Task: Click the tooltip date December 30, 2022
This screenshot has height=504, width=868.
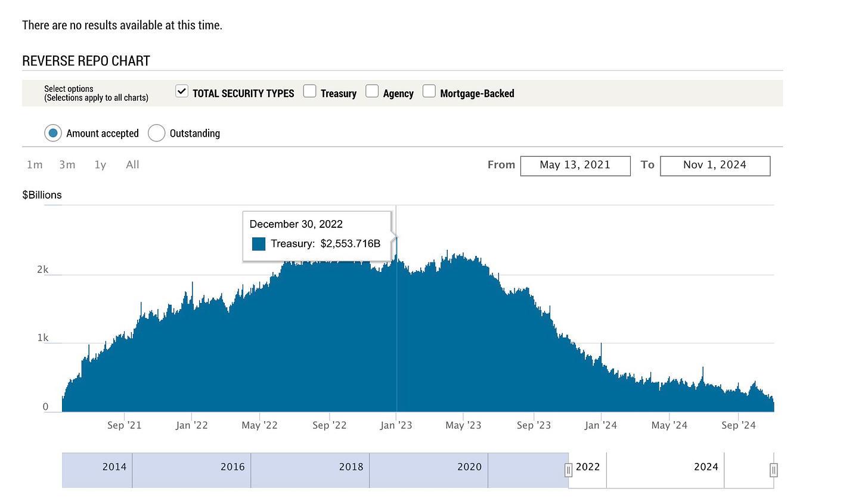Action: 296,224
